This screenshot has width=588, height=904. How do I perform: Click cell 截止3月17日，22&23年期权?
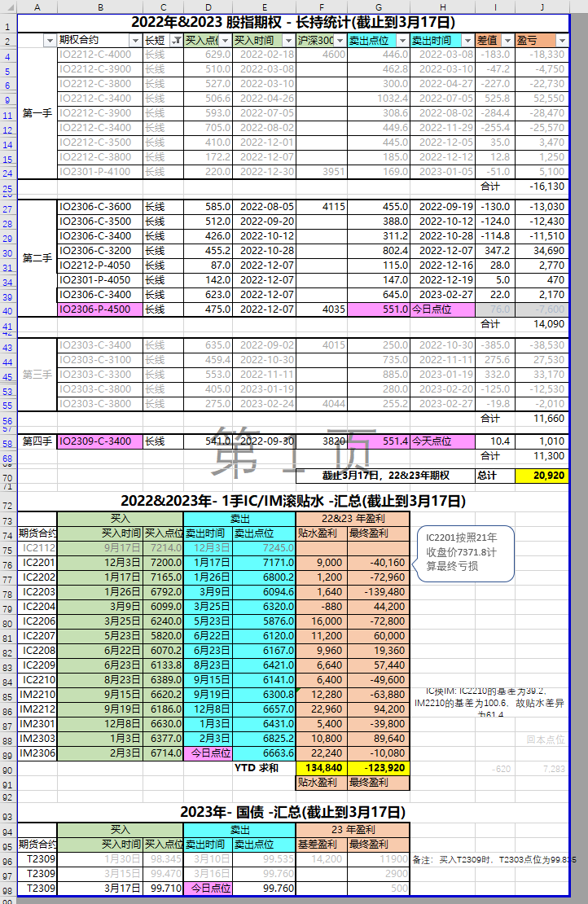[x=386, y=476]
